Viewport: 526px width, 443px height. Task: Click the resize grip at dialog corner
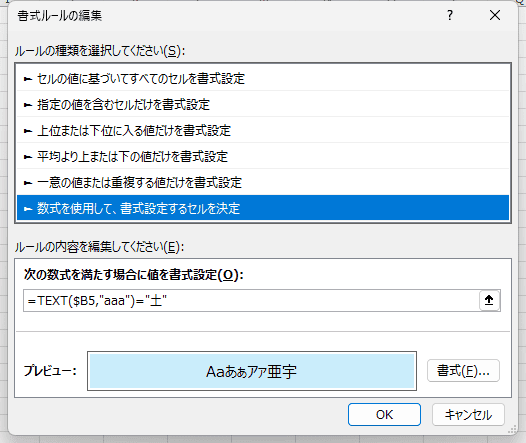pos(513,429)
